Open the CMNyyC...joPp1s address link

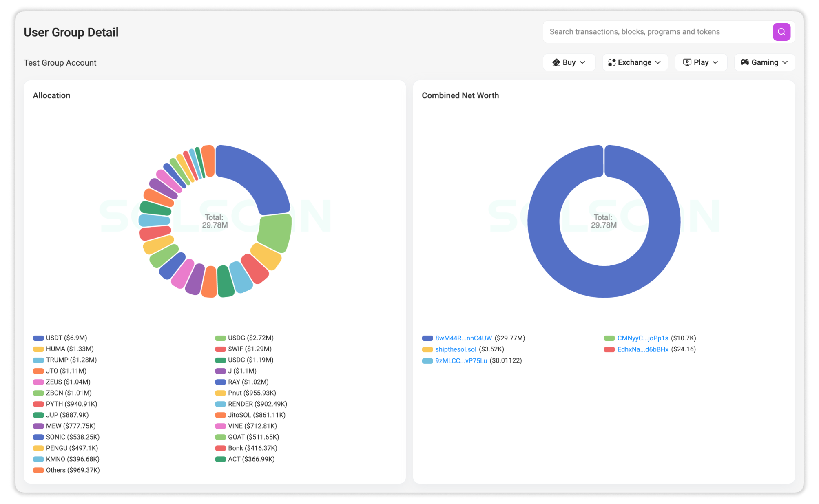642,338
